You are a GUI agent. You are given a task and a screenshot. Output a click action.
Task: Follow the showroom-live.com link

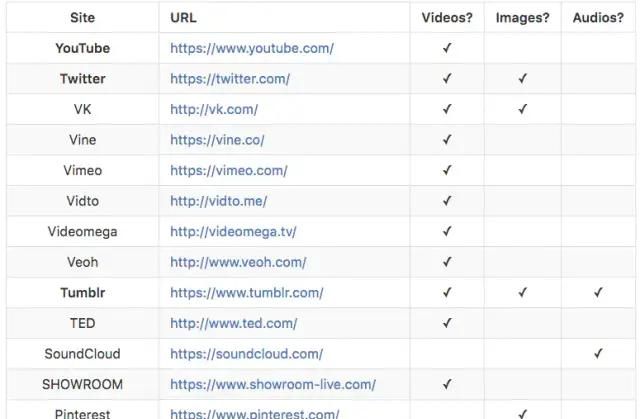(272, 384)
